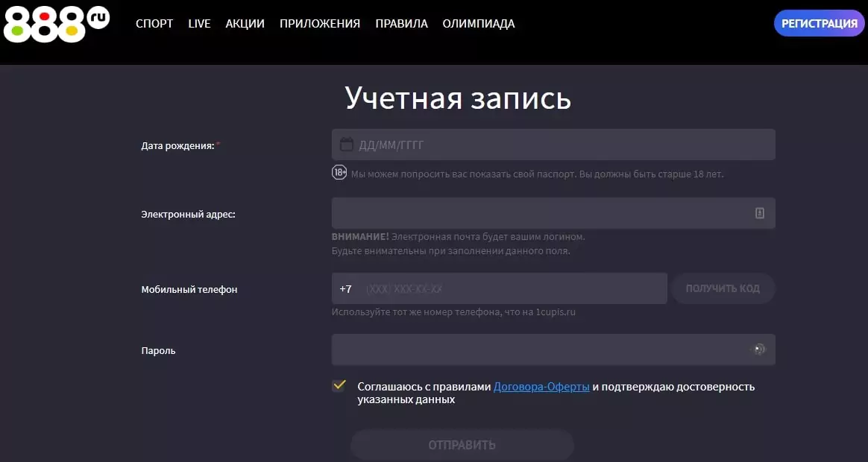Focus the Мобильный телефон number field

(x=500, y=288)
